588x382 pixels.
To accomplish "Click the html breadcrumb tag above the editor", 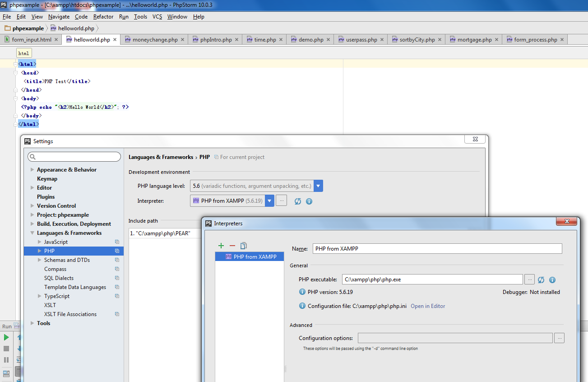I will tap(24, 53).
